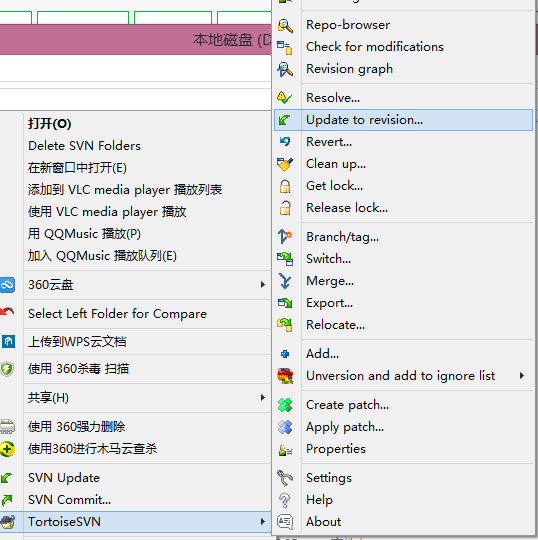Choose Resolve... entry
538x540 pixels.
(x=403, y=98)
